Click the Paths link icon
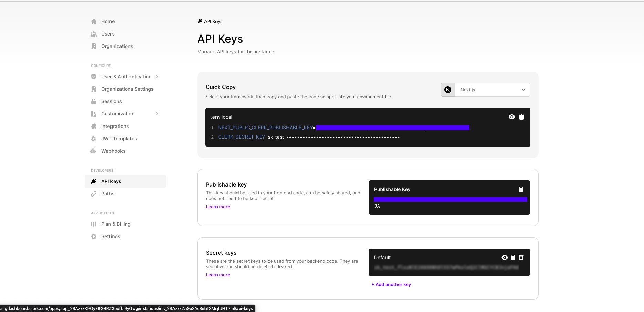 (x=94, y=194)
